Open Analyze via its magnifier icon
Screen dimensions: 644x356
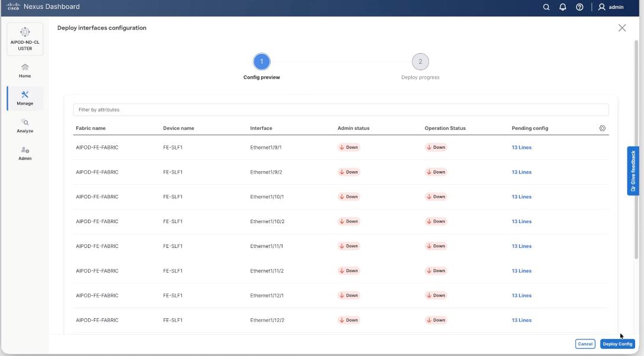24,122
